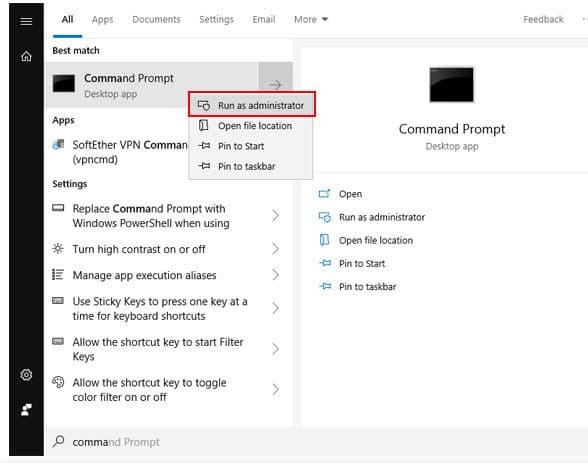Expand Turn high contrast chevron

coord(276,249)
